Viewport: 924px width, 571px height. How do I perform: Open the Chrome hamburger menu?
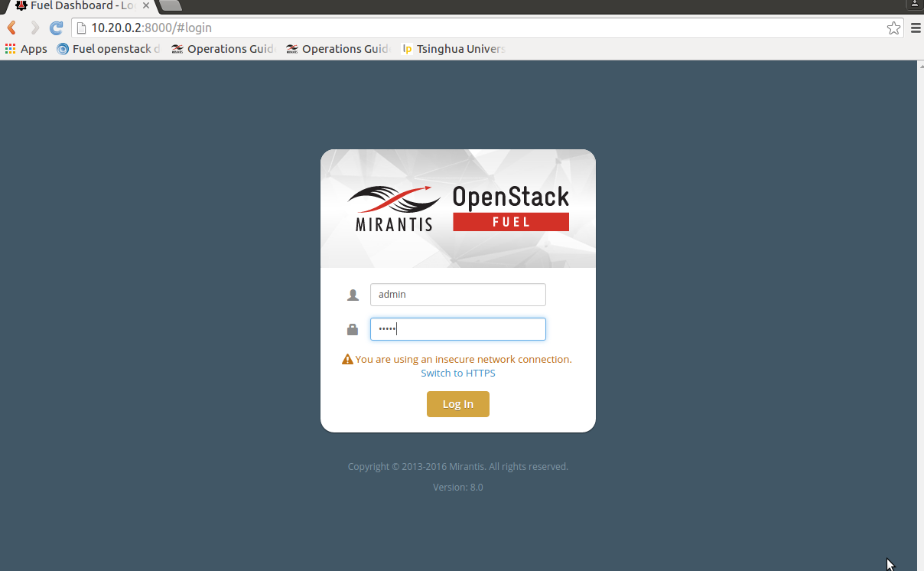click(x=916, y=28)
